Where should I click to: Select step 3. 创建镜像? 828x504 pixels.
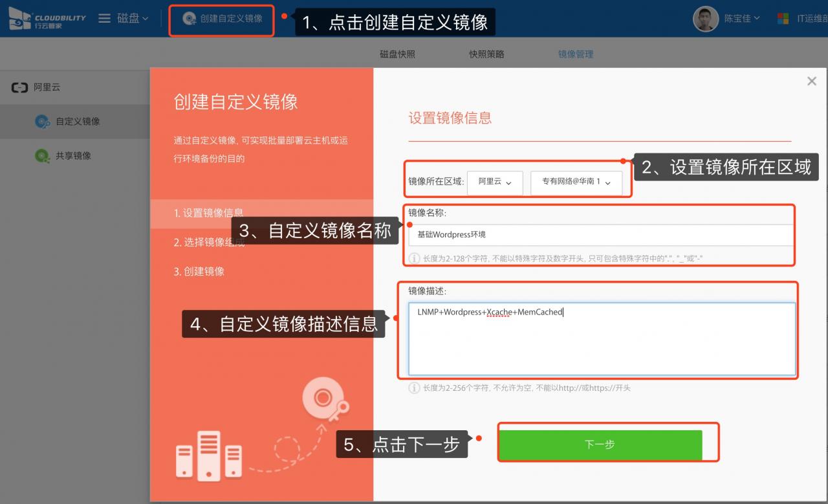click(x=199, y=272)
